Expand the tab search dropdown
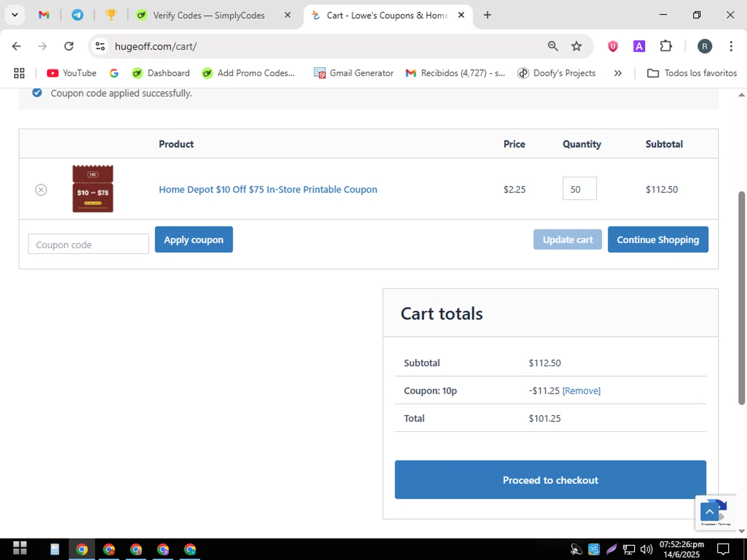Viewport: 747px width, 560px height. coord(15,15)
